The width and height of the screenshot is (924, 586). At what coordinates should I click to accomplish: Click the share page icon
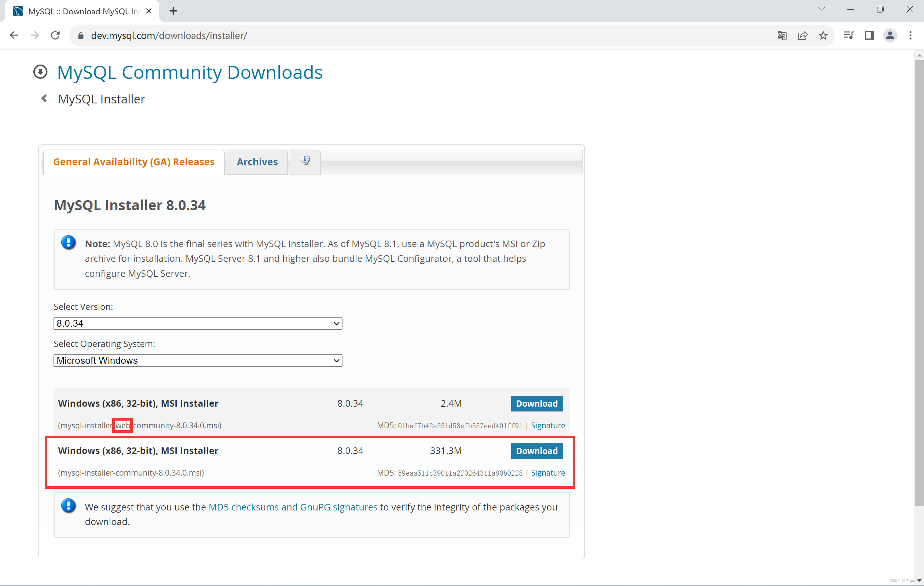pos(802,36)
